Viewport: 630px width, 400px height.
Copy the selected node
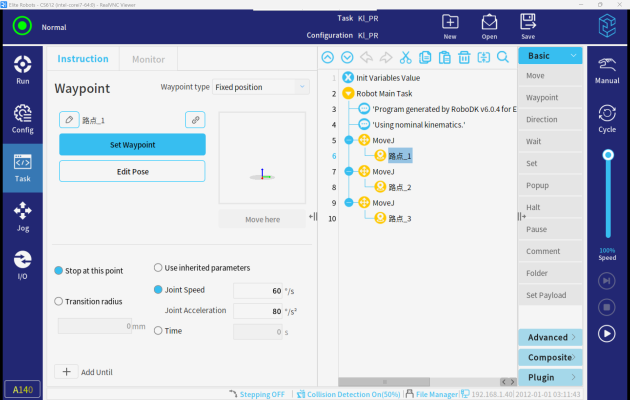pos(425,57)
